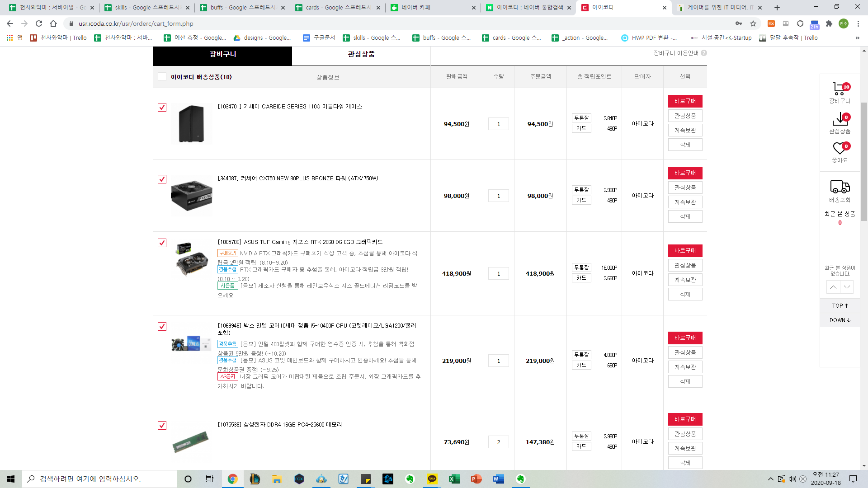
Task: Open Word from the taskbar
Action: pyautogui.click(x=499, y=479)
